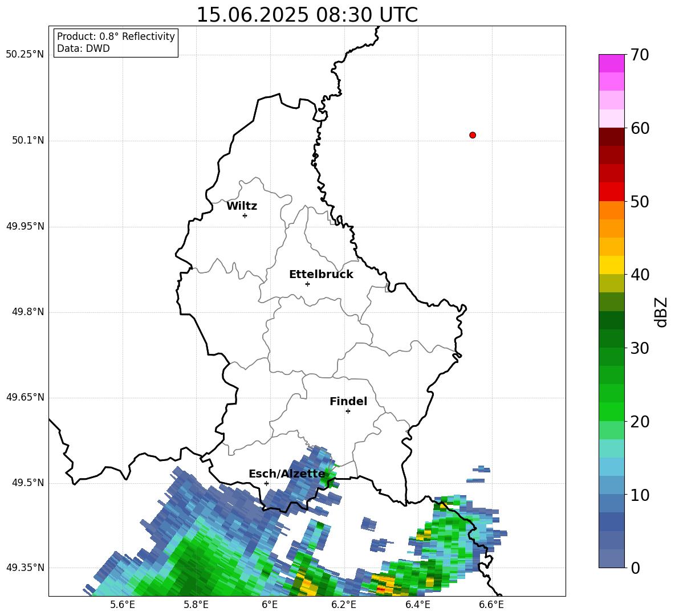Click the 50.1°N latitude label
Viewport: 675px width, 616px height.
[x=28, y=140]
